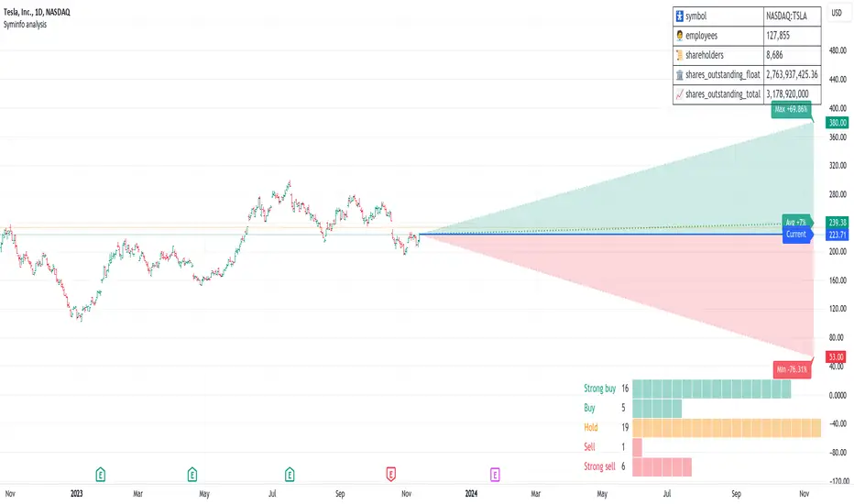
Task: Click the Min -76.31% forecast label
Action: (x=792, y=370)
